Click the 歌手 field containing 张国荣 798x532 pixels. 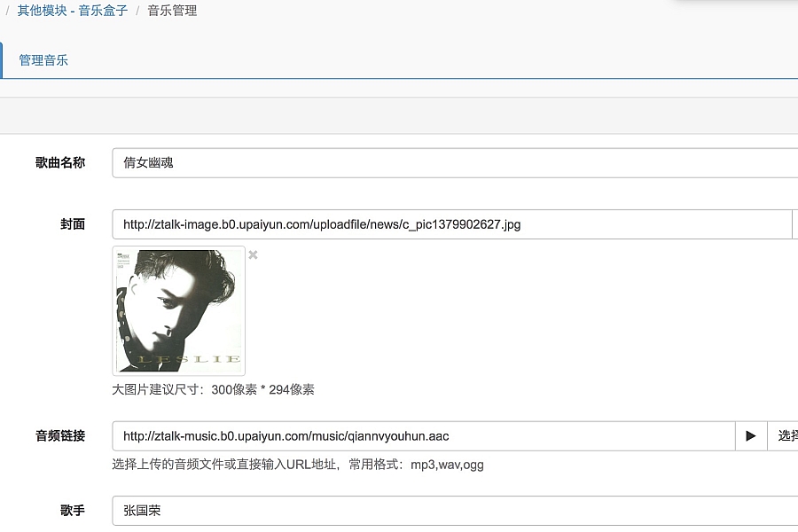pyautogui.click(x=455, y=511)
